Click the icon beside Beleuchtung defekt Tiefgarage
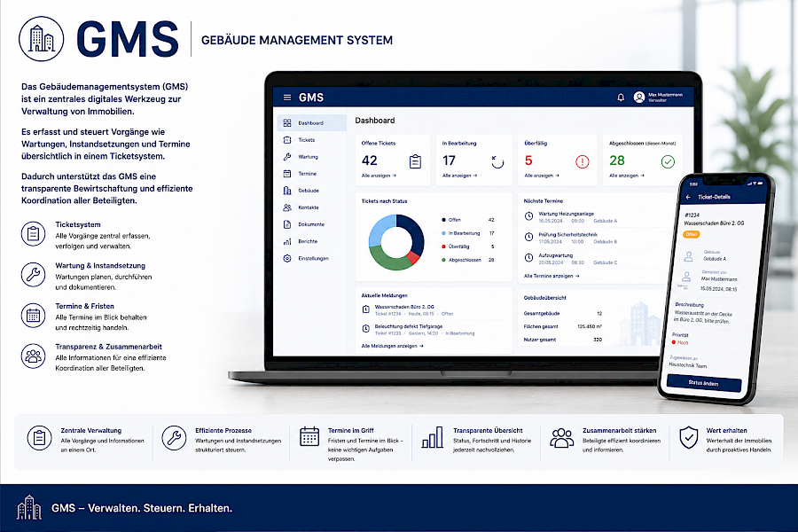The height and width of the screenshot is (532, 798). tap(365, 329)
